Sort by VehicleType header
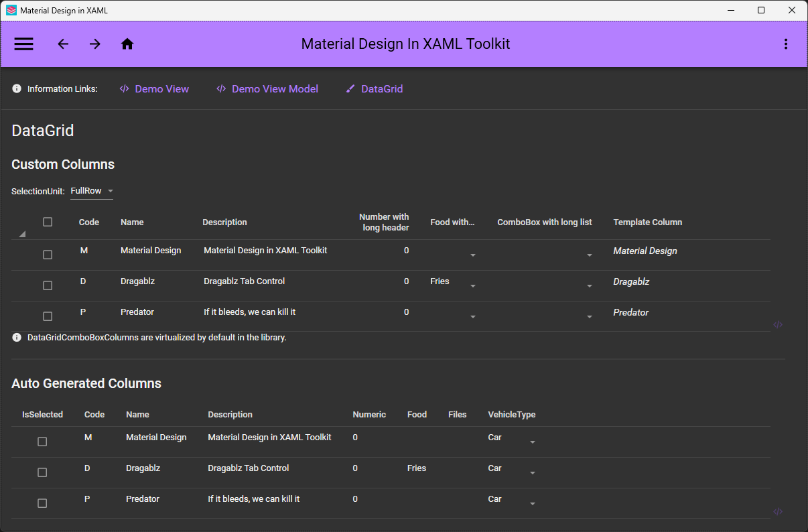 click(x=512, y=415)
